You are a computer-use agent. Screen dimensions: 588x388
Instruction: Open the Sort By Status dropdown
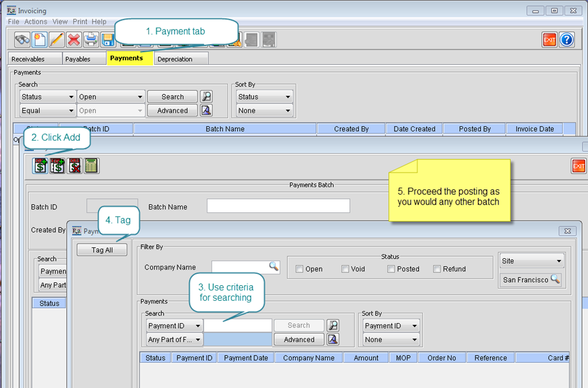tap(264, 97)
